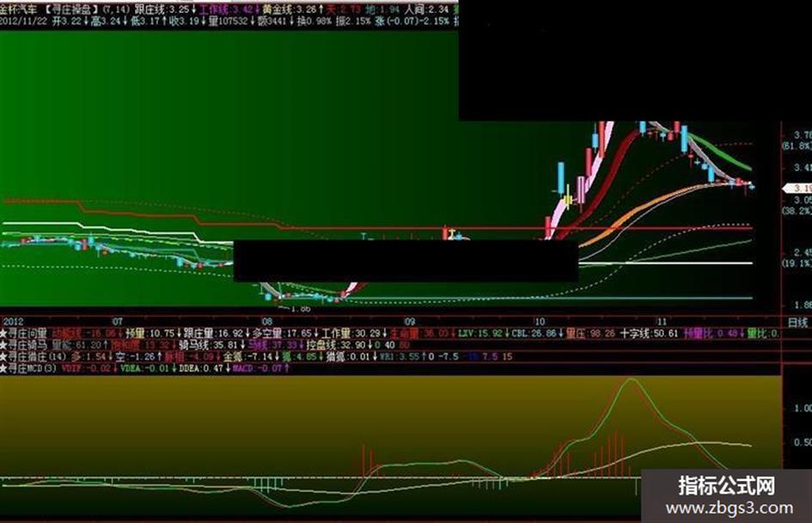Image resolution: width=812 pixels, height=523 pixels.
Task: Click the VDEA:-0.01 value
Action: 144,368
